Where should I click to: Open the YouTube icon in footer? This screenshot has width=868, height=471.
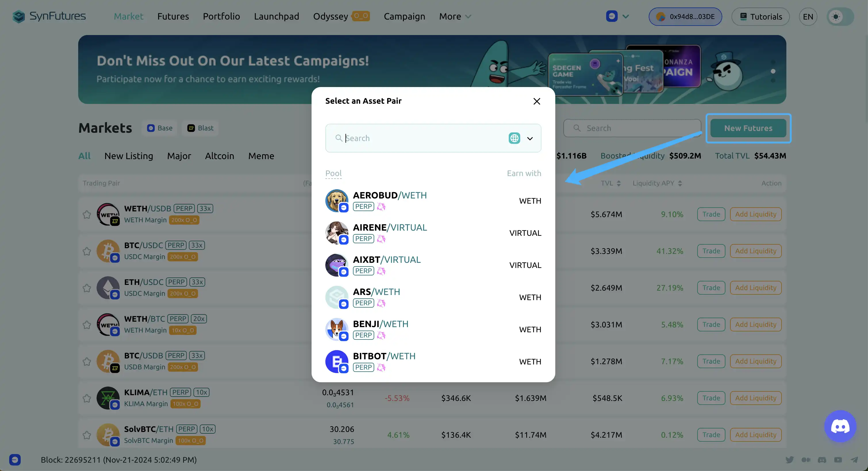838,460
